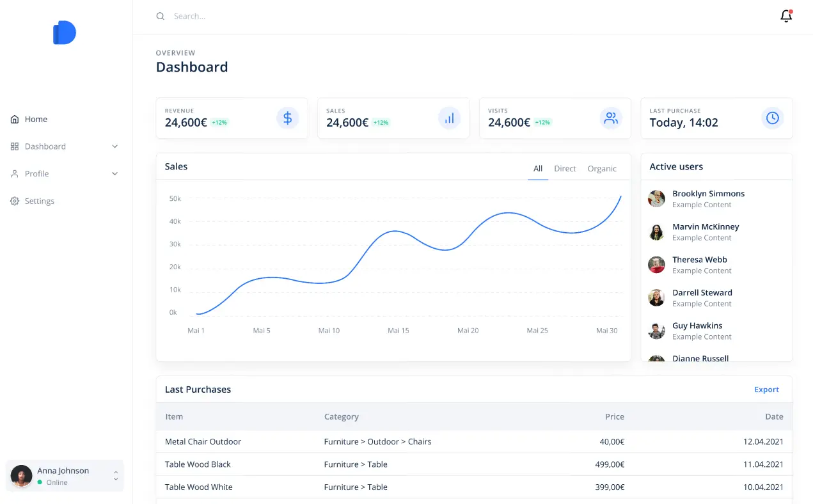Click the bar chart icon on Sales card

coord(450,118)
